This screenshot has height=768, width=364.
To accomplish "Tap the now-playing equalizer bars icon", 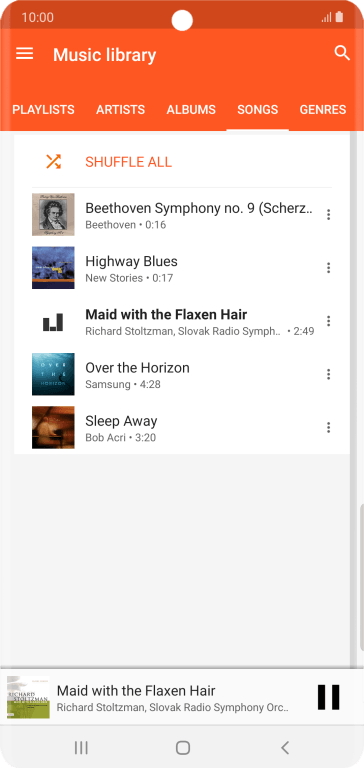I will 53,322.
